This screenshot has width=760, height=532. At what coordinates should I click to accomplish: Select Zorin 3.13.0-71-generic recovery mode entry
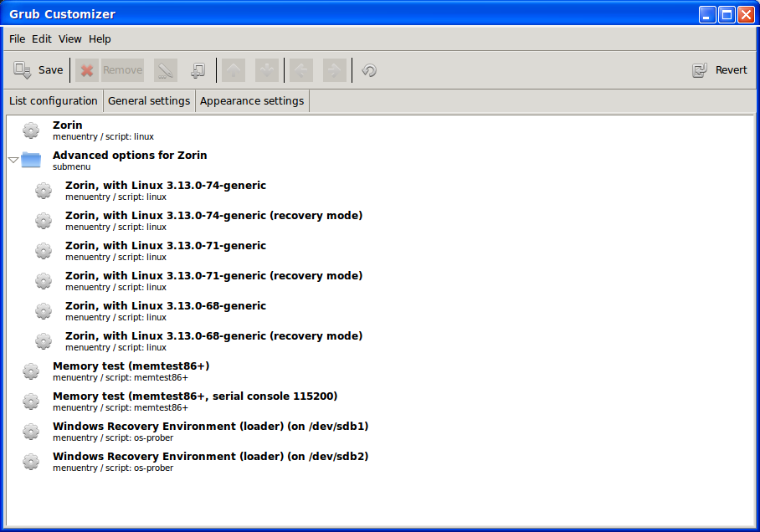(213, 276)
